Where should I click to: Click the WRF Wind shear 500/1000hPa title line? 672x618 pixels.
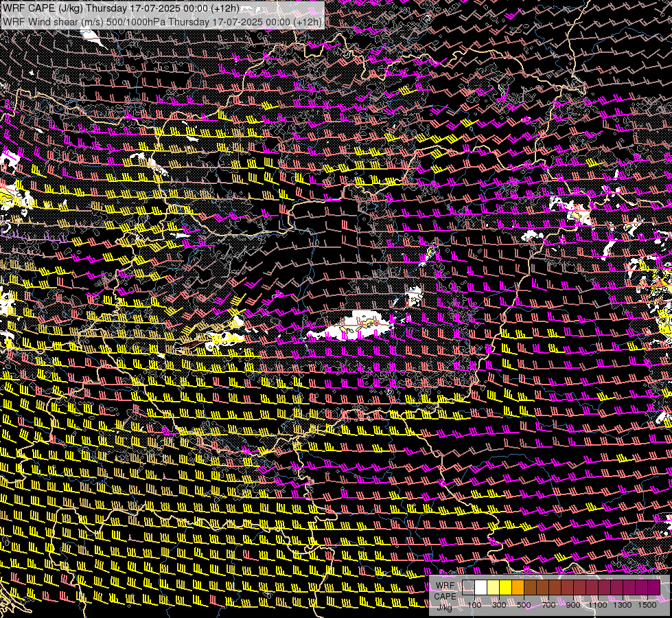[162, 22]
